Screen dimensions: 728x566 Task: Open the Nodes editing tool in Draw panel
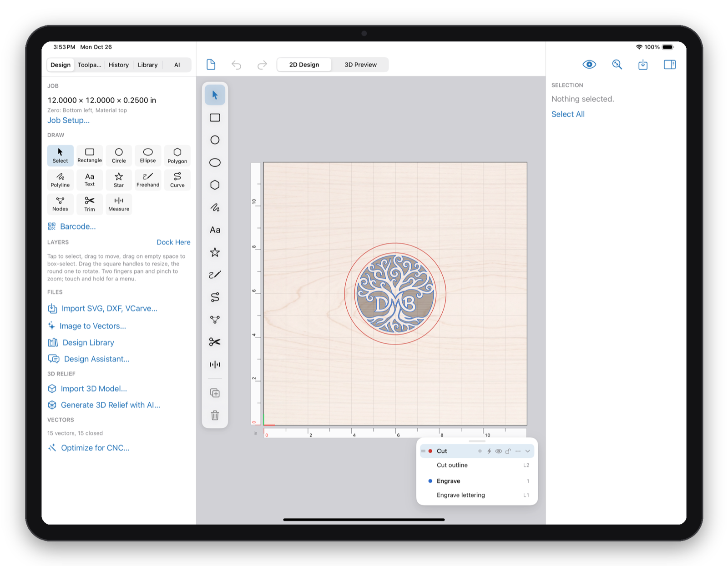(60, 204)
